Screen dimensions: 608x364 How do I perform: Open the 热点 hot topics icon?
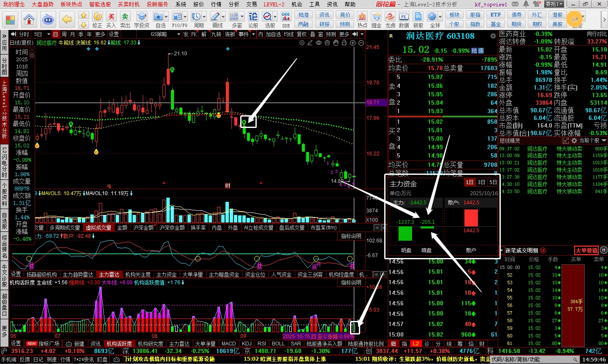[362, 19]
